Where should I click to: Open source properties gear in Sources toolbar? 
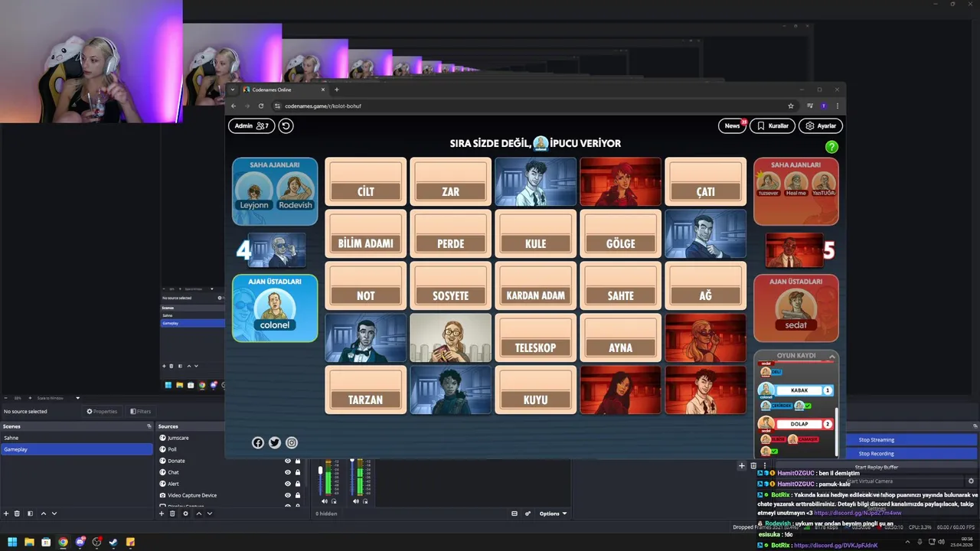(x=185, y=514)
